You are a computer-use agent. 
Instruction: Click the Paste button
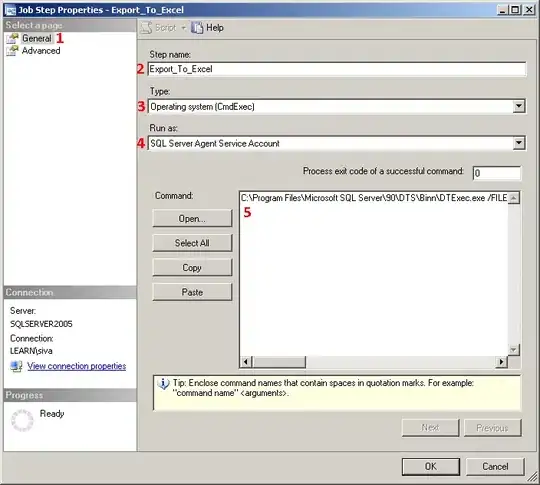point(192,292)
